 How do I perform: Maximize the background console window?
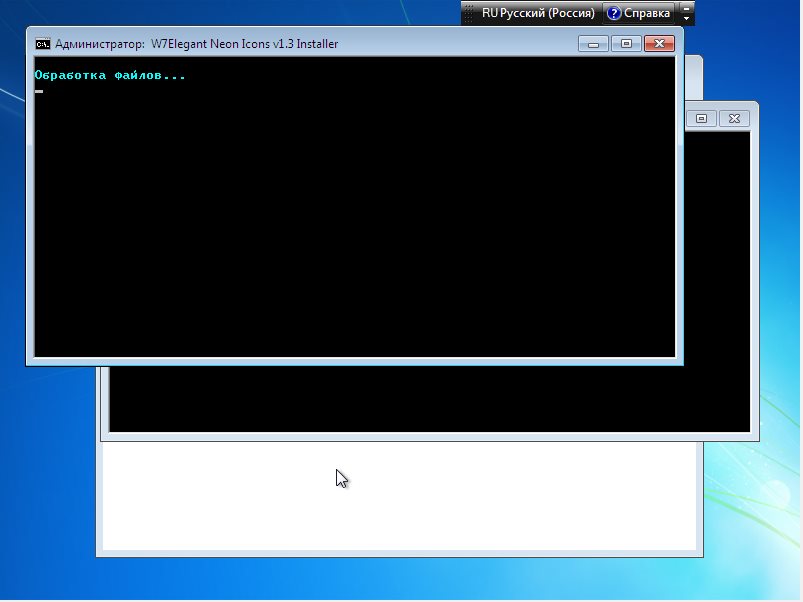click(x=701, y=119)
